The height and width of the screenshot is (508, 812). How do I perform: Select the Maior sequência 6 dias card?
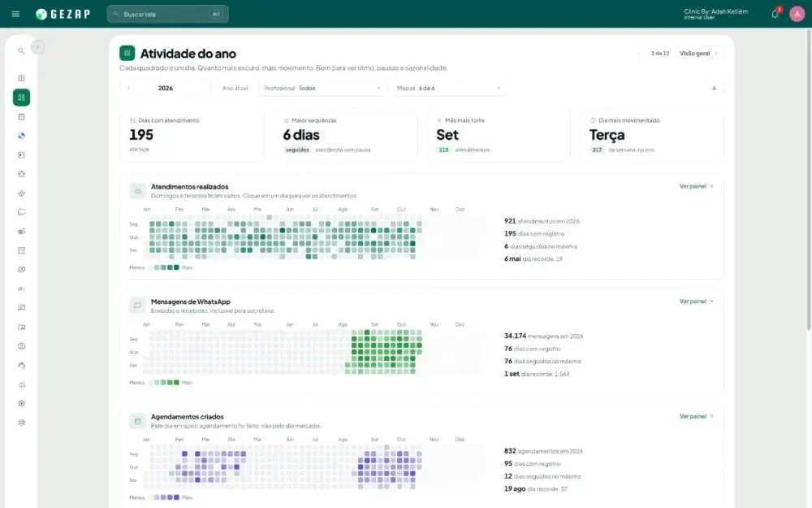point(345,135)
